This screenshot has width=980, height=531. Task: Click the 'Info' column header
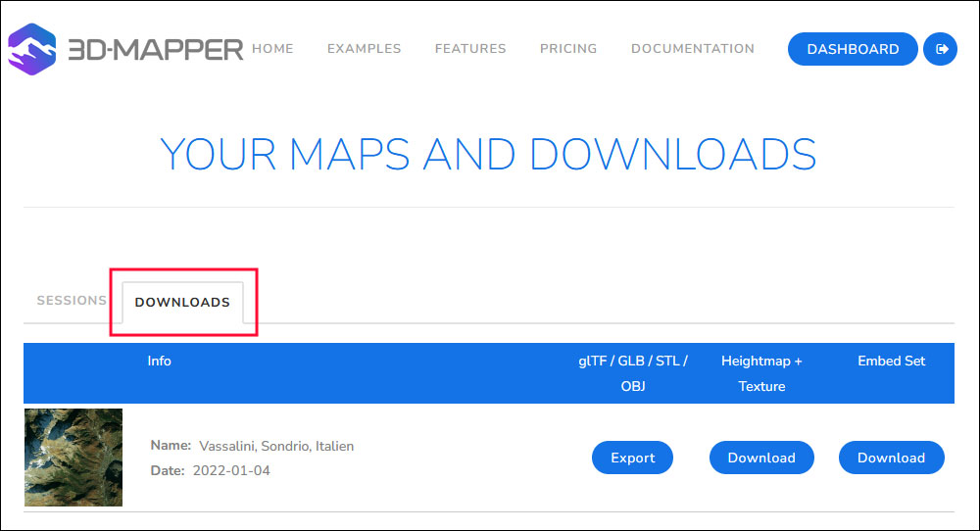(159, 362)
